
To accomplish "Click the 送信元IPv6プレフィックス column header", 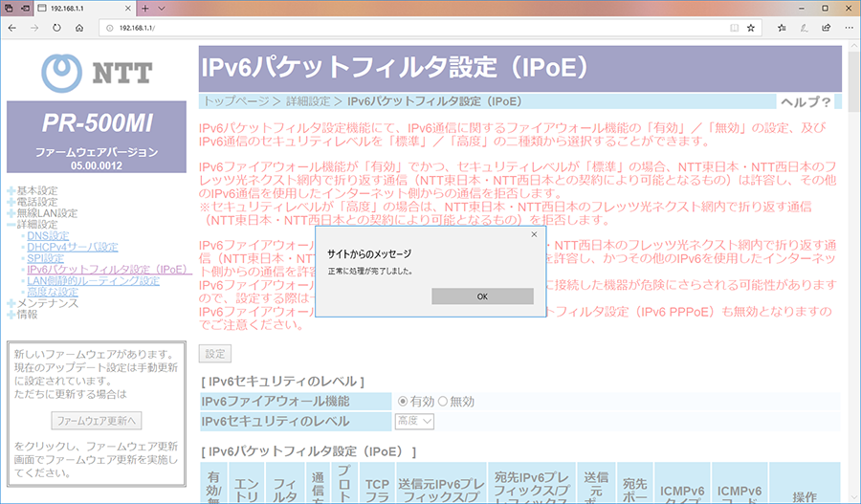I will coord(441,484).
